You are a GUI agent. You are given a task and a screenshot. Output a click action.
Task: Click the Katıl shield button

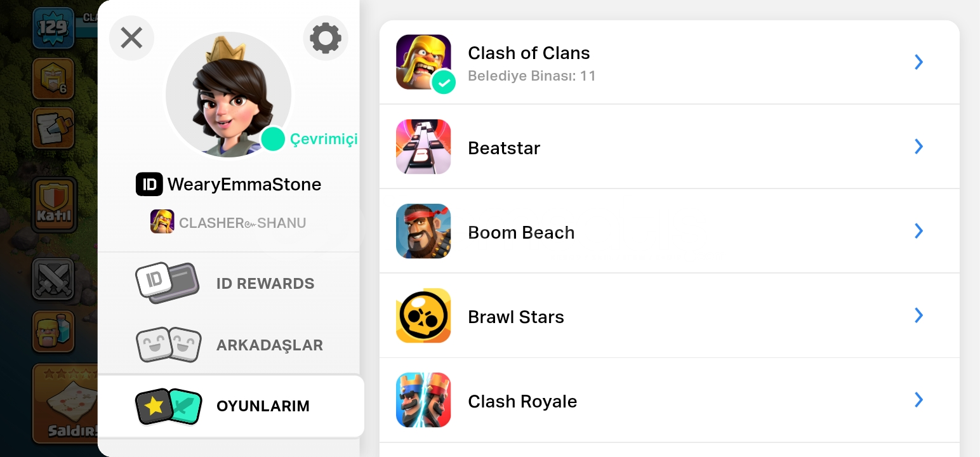(54, 204)
